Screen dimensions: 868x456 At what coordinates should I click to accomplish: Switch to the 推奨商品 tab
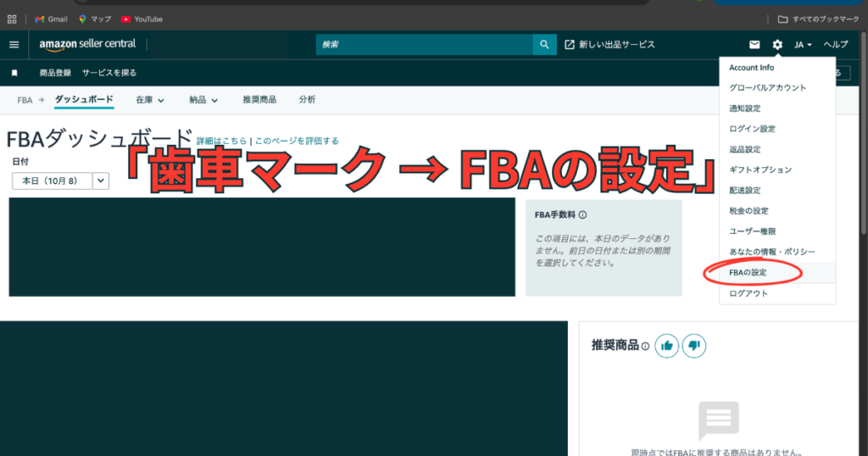(x=259, y=100)
